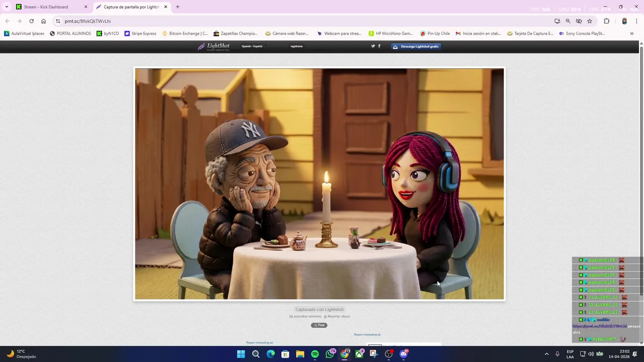Click the LightShot logo
The image size is (644, 362).
point(214,46)
